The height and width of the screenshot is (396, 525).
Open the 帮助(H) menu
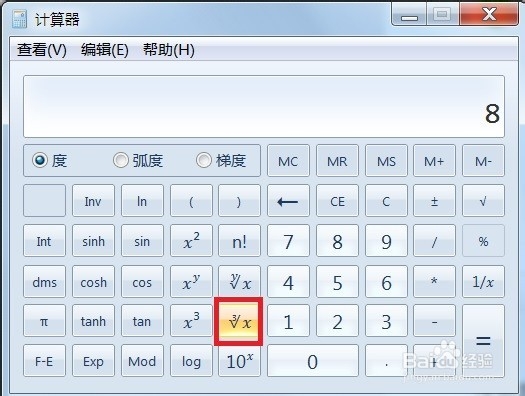(169, 50)
